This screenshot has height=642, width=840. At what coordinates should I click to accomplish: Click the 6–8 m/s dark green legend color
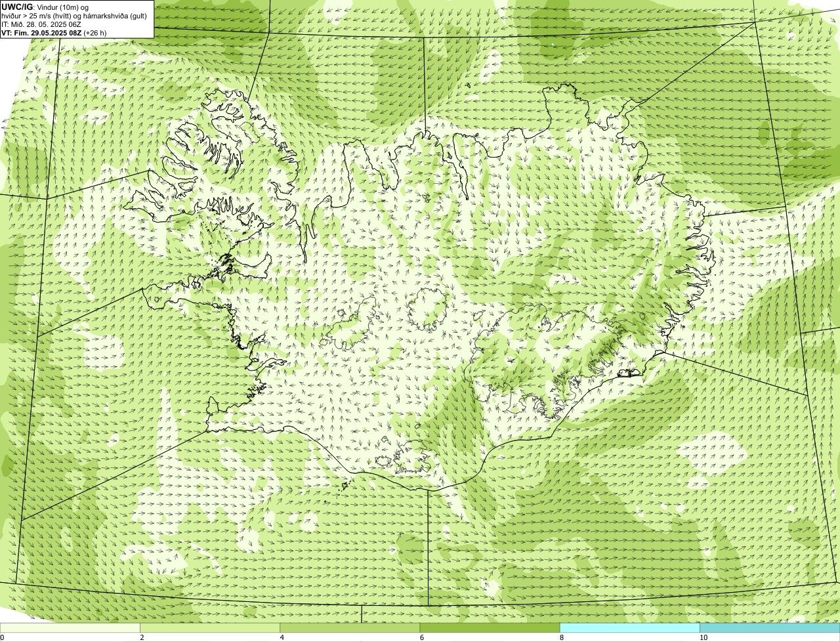click(x=490, y=628)
